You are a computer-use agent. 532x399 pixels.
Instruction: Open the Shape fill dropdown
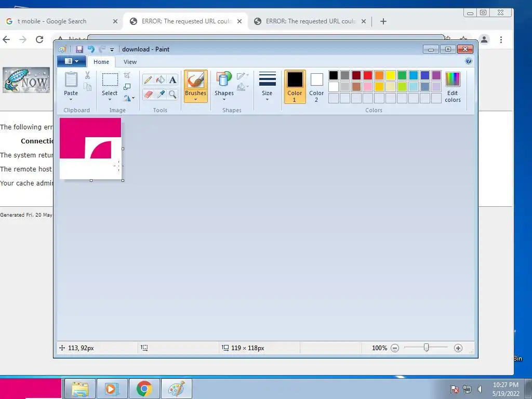[x=243, y=87]
